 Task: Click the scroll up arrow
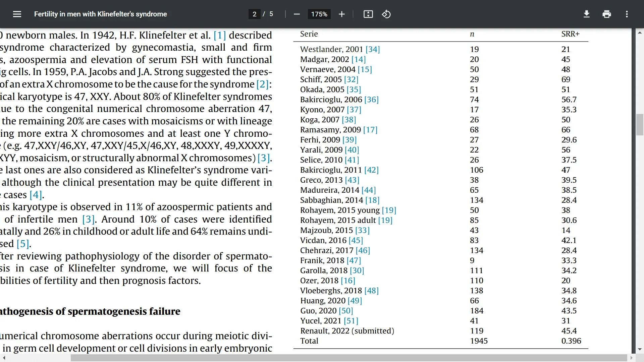pos(640,33)
